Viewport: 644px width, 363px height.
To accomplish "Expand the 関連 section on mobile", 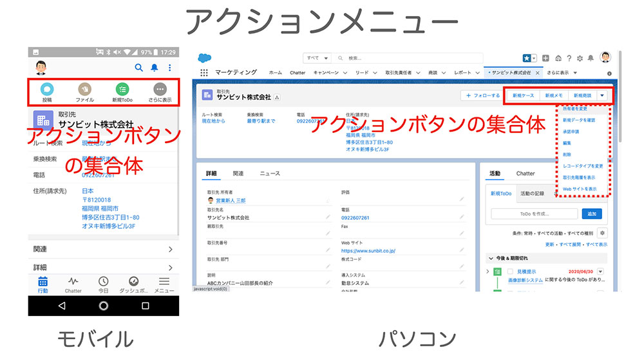I will 103,249.
